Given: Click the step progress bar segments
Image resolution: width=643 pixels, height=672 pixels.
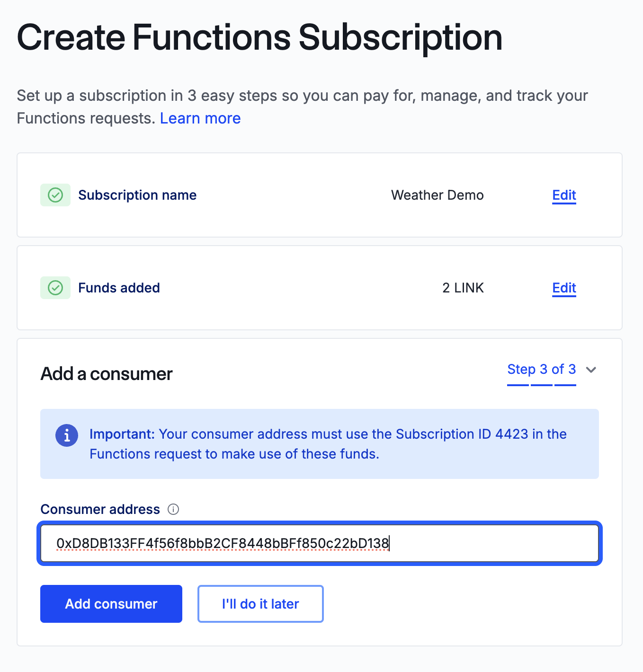Looking at the screenshot, I should (x=541, y=385).
